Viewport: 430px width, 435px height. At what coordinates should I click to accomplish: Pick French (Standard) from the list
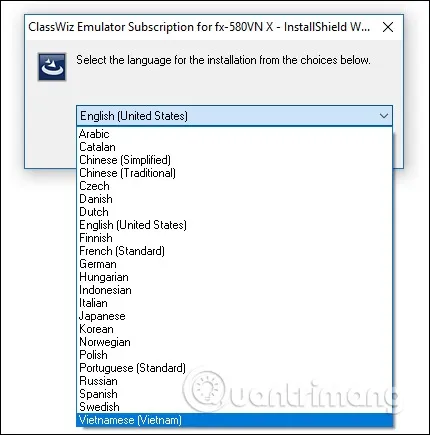234,251
